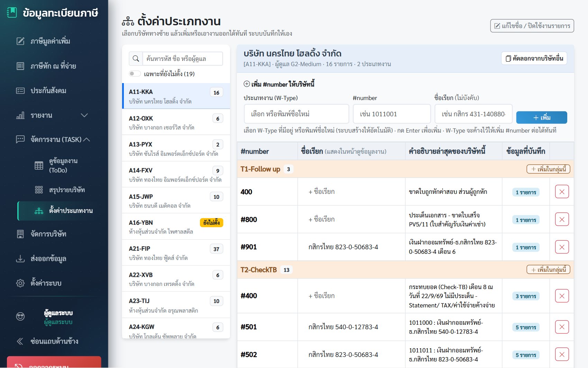Open 5 รายการ badge of #501
This screenshot has width=588, height=368.
click(526, 327)
